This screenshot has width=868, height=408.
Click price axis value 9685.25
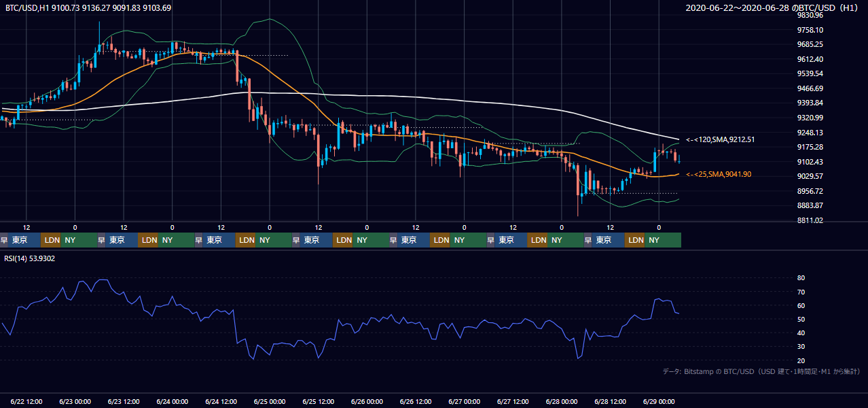[x=810, y=44]
